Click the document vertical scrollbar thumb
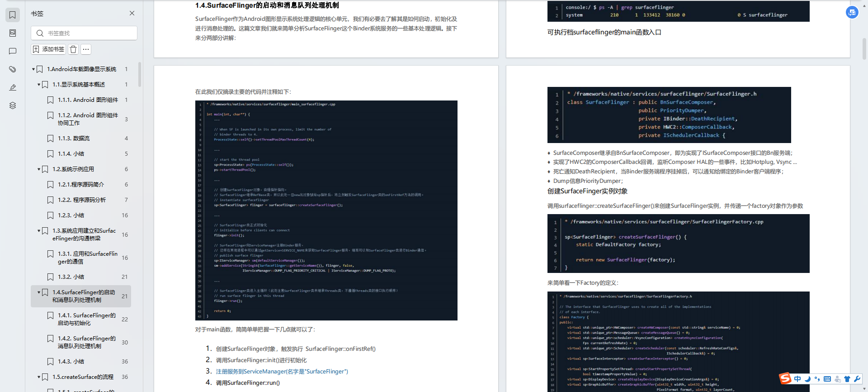This screenshot has width=868, height=392. (864, 49)
